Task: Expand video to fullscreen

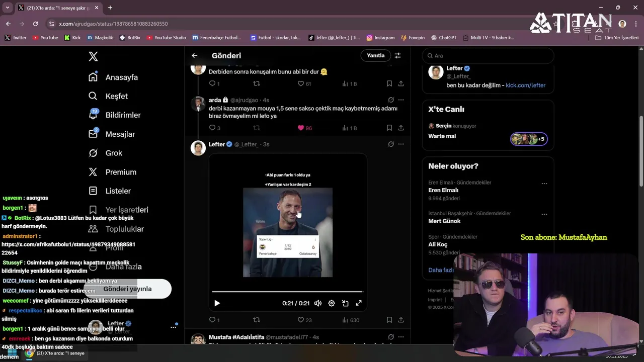Action: click(359, 303)
